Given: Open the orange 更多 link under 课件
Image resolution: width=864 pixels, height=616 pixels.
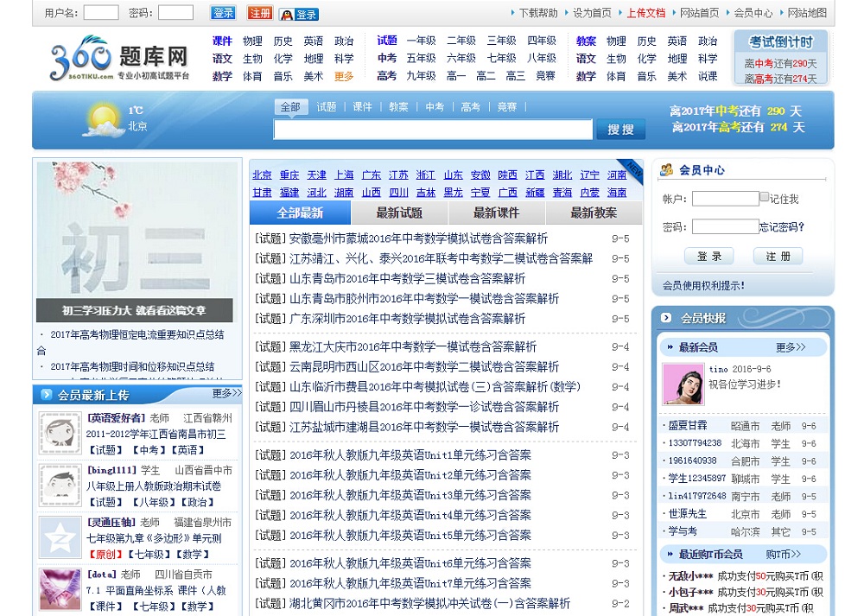Looking at the screenshot, I should (344, 76).
